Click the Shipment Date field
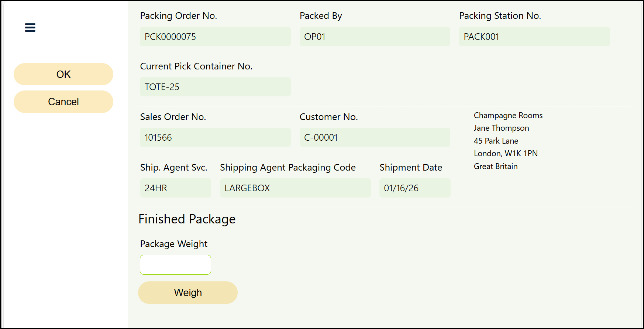Viewport: 644px width, 329px height. 415,188
